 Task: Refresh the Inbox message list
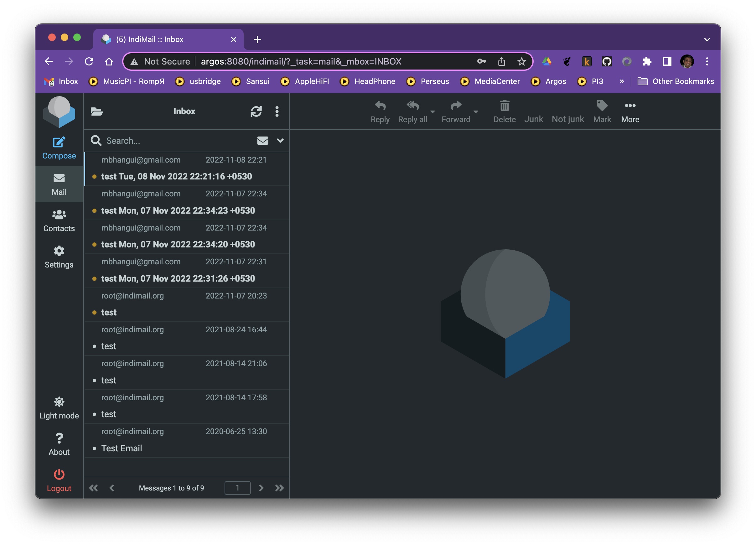(256, 111)
